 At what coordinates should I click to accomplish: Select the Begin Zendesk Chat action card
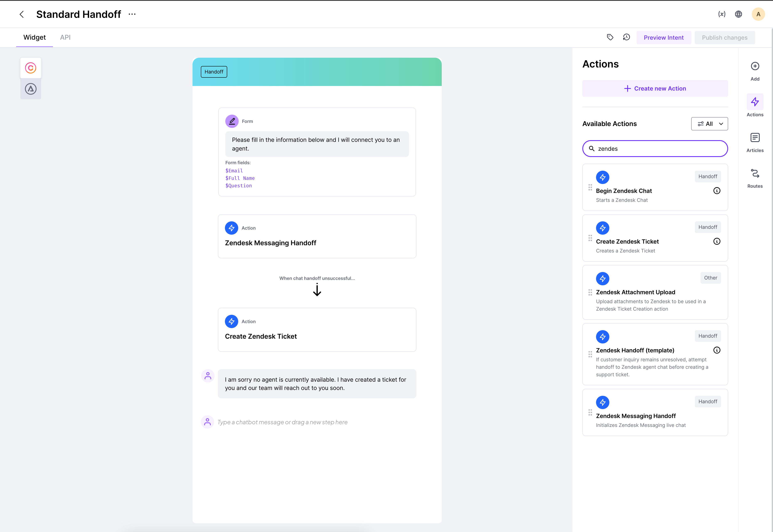(x=655, y=187)
